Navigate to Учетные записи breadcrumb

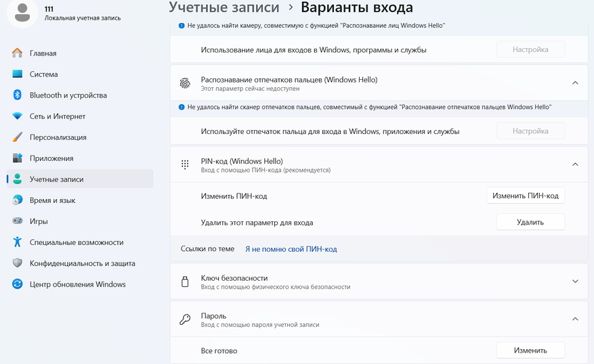[224, 7]
